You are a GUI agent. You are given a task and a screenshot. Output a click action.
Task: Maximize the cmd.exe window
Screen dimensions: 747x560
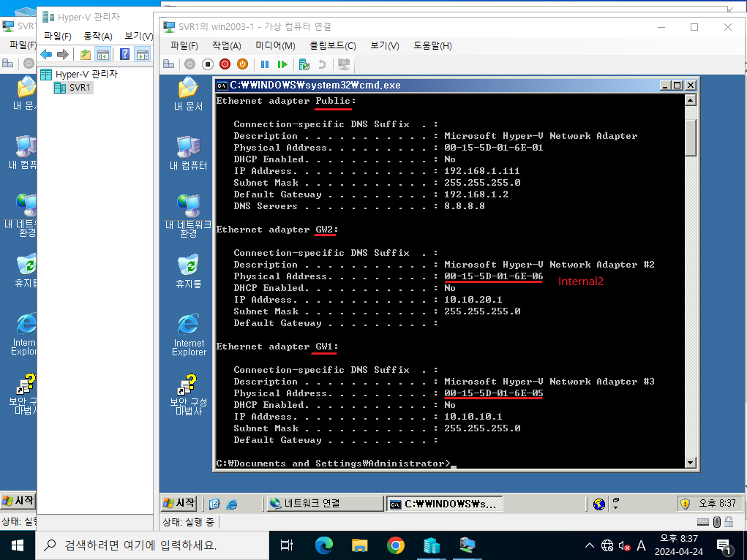[677, 86]
